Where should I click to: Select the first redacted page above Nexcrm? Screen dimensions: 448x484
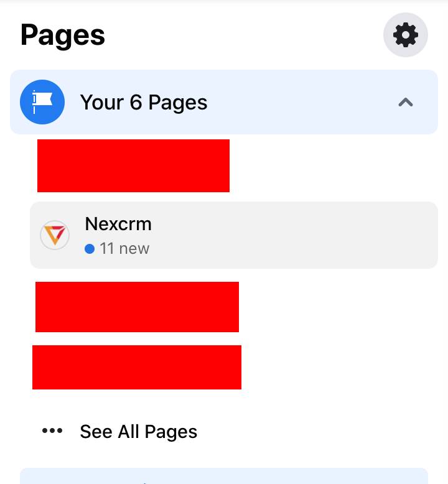coord(133,165)
